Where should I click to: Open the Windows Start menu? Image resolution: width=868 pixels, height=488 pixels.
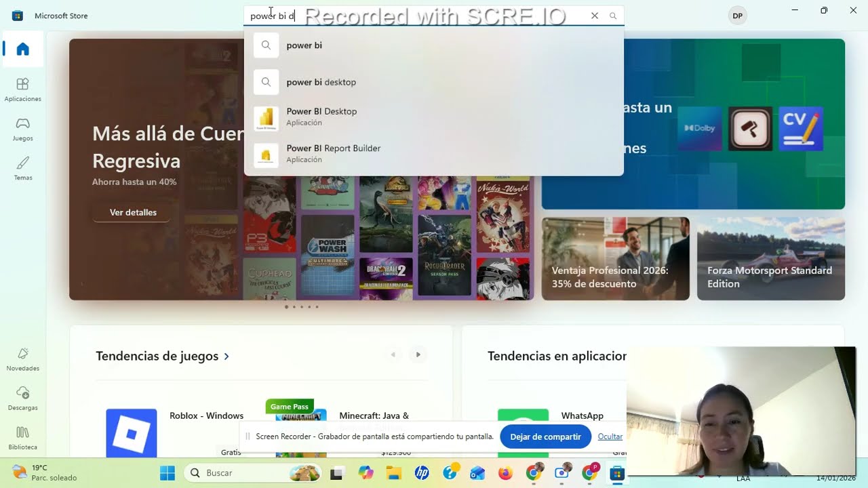coord(167,473)
